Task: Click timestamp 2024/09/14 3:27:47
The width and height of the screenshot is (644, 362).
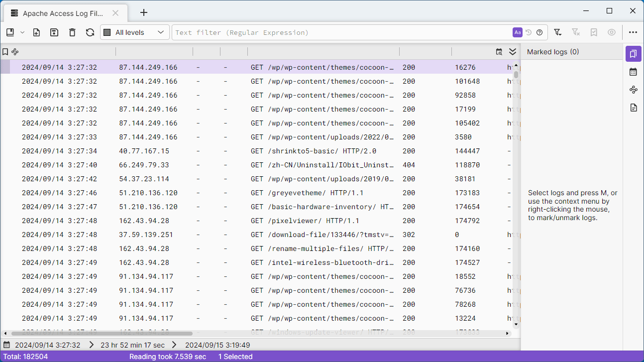Action: click(x=59, y=207)
